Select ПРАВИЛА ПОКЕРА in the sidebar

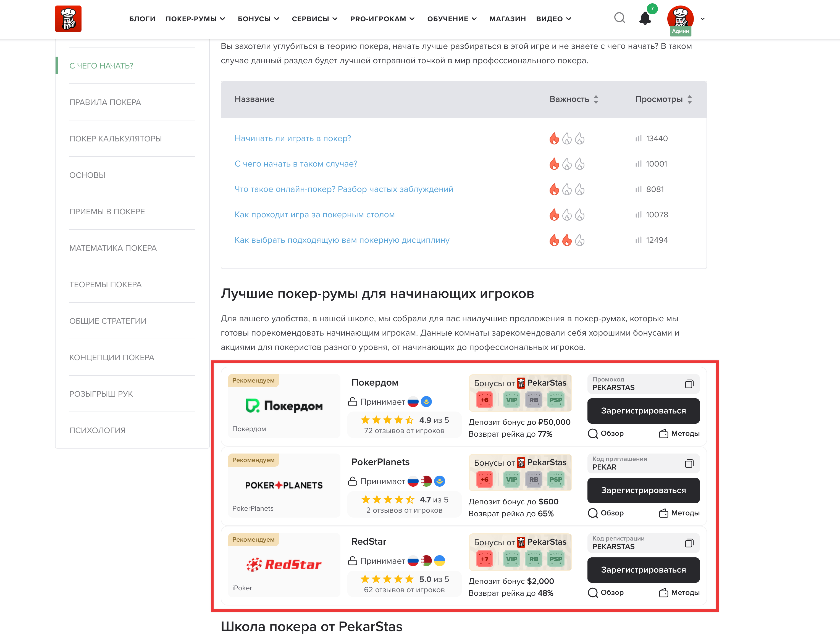[105, 102]
